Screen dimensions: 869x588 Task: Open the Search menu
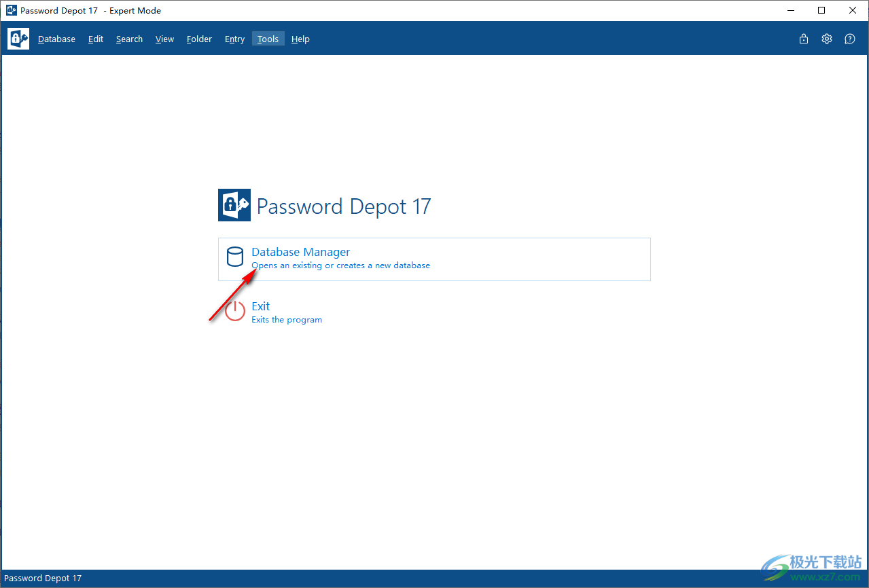click(x=129, y=39)
